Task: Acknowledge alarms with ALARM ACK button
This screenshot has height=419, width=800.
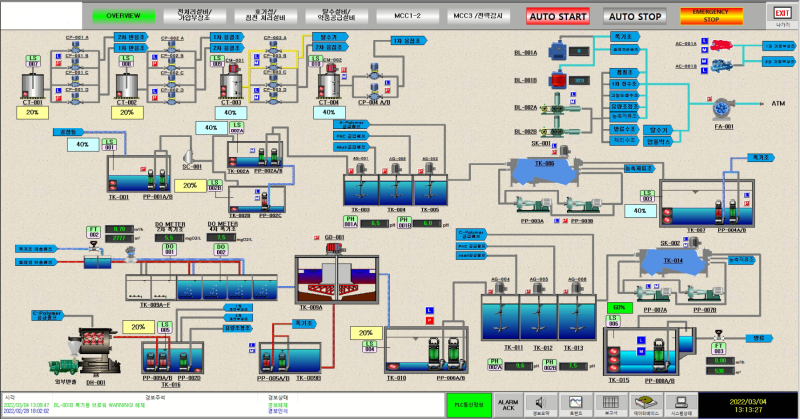Action: coord(508,405)
